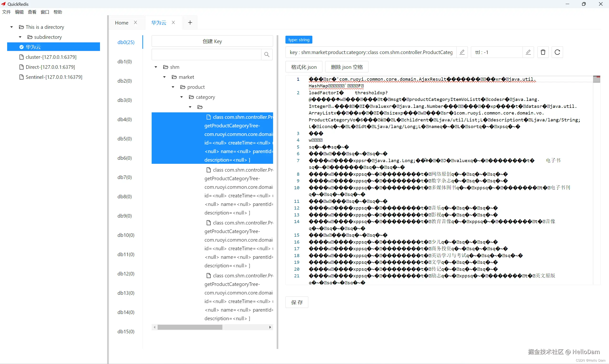Click the edit TTL pencil icon
The image size is (609, 364).
tap(528, 52)
